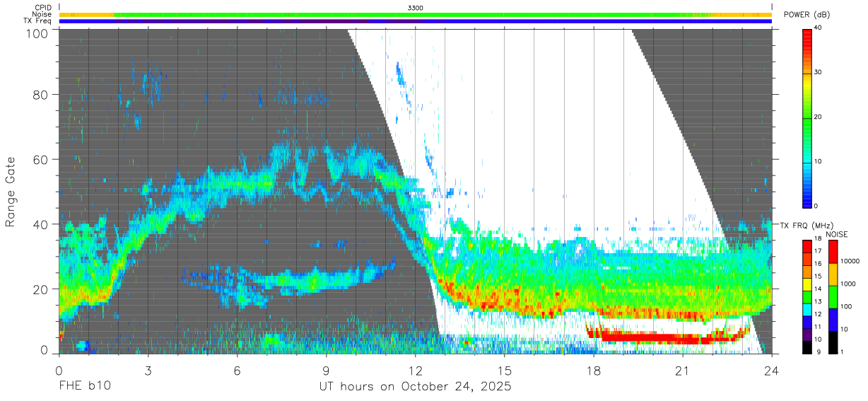
Task: Click the 1 label on NOISE legend
Action: pos(843,351)
